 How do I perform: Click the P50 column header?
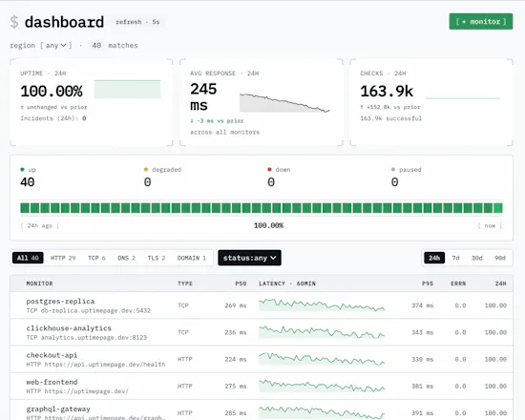[x=241, y=283]
